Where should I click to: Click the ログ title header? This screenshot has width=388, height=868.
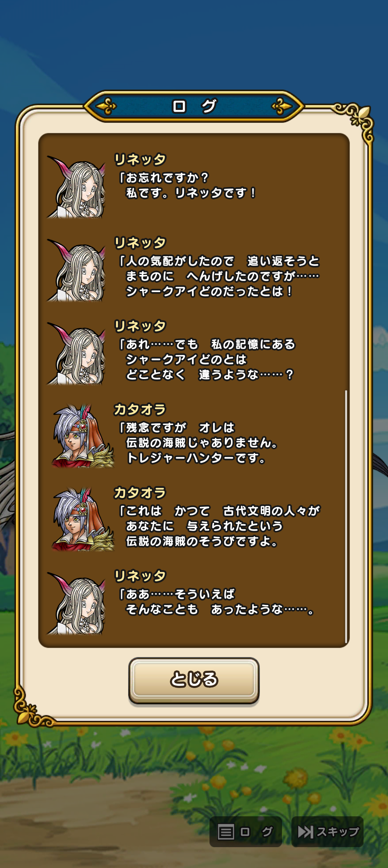pyautogui.click(x=194, y=106)
